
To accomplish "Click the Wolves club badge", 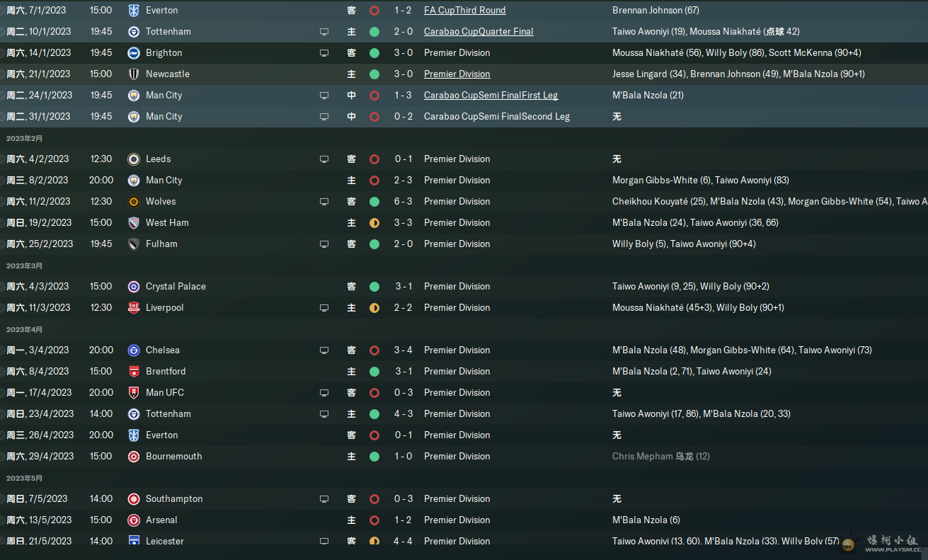I will coord(134,202).
